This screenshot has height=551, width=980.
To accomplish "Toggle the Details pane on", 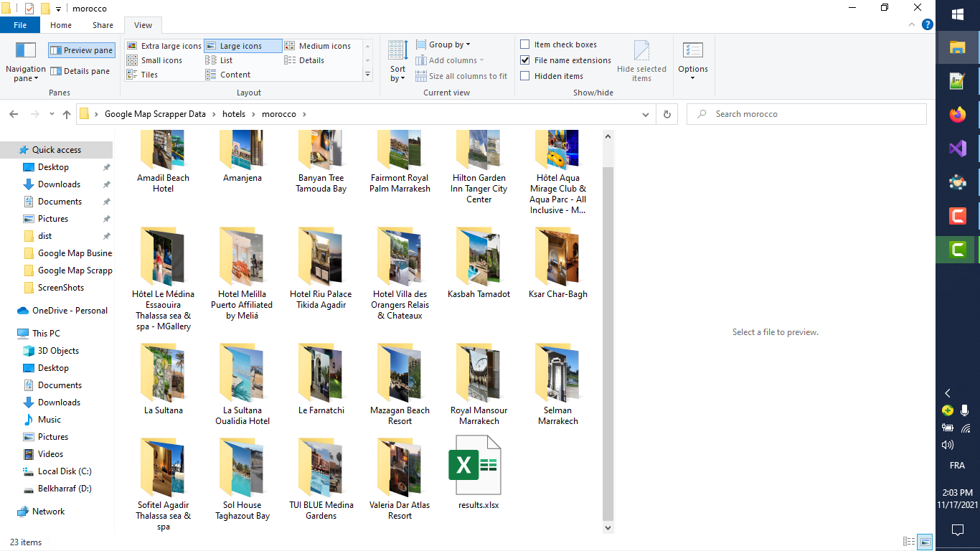I will [82, 71].
